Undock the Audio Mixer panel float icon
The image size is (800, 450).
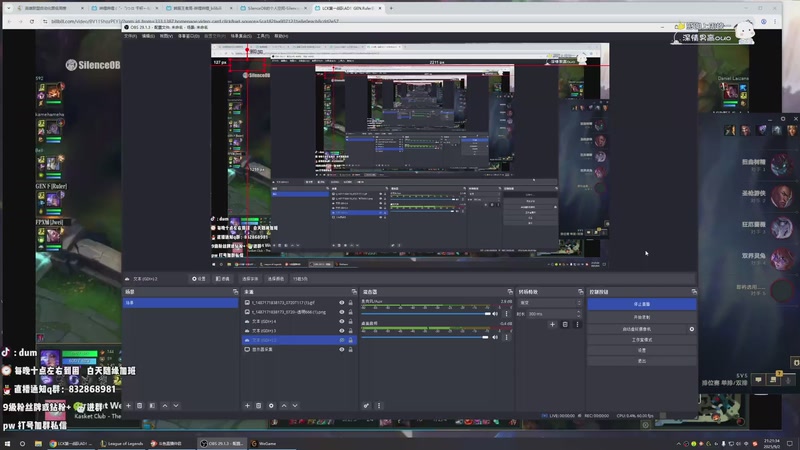[510, 292]
